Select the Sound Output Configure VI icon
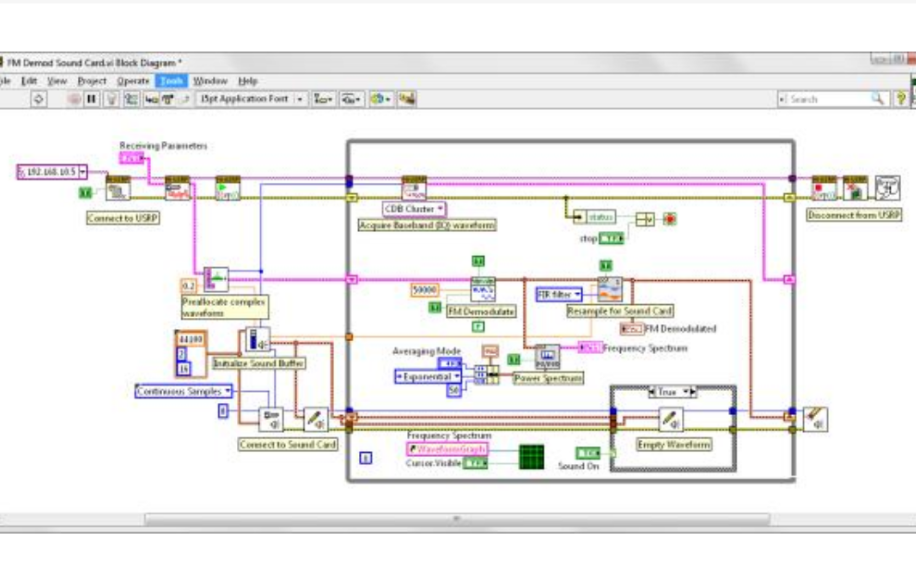Screen dimensions: 916x573 click(271, 419)
